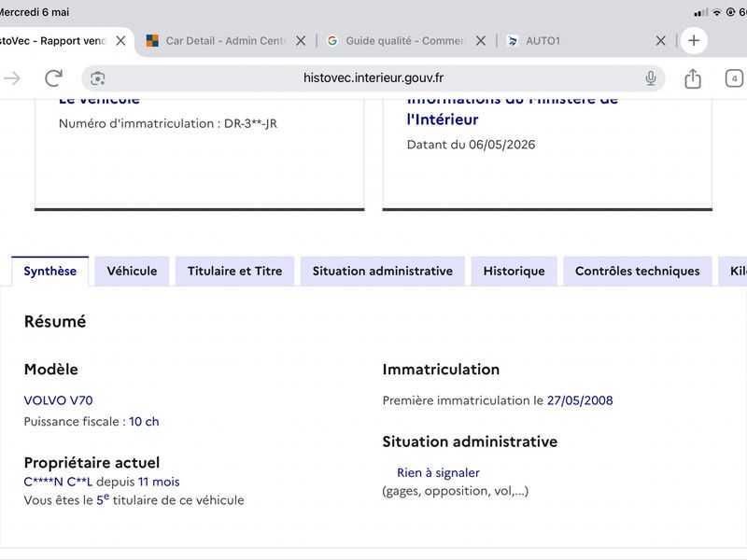Open the share sheet icon
Screen dimensions: 747x560
[693, 78]
